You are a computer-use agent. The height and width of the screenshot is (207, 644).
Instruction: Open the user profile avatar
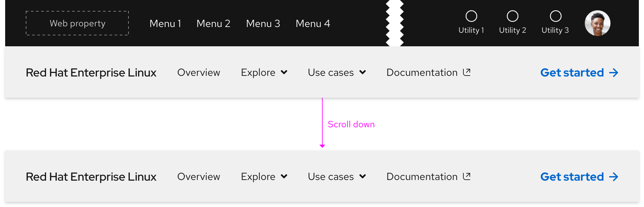pos(598,23)
